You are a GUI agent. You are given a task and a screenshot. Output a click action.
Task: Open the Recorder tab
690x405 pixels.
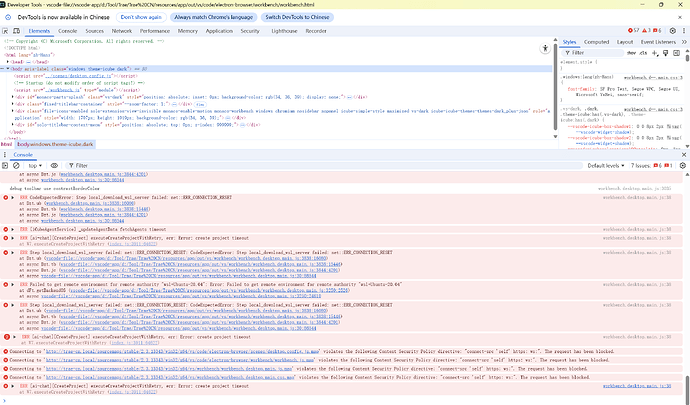point(316,31)
